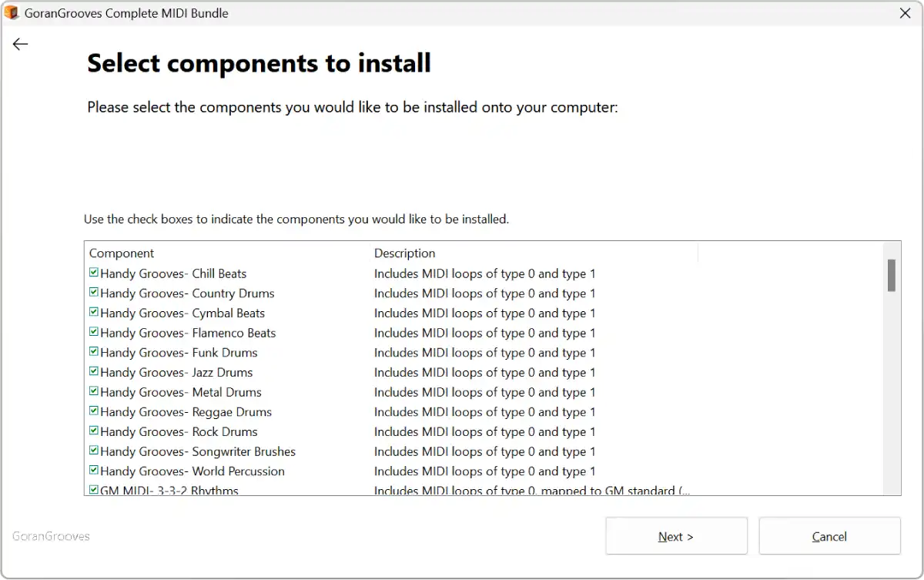The image size is (924, 580).
Task: Click the GoranGrooves installer app icon
Action: [x=12, y=13]
